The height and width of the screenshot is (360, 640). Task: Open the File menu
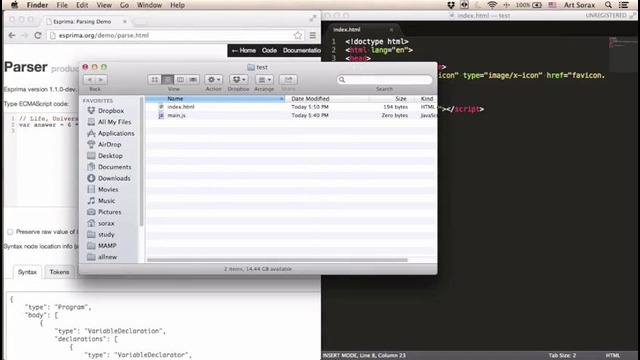pos(62,5)
